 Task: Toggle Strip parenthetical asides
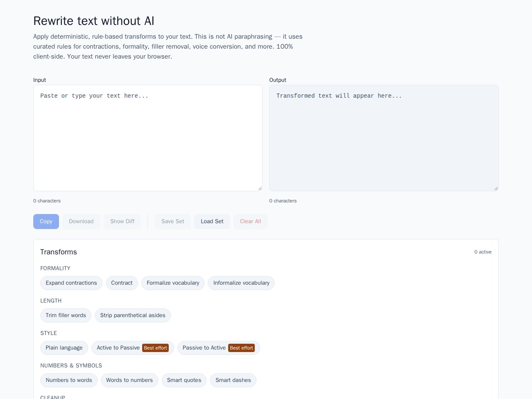(133, 315)
